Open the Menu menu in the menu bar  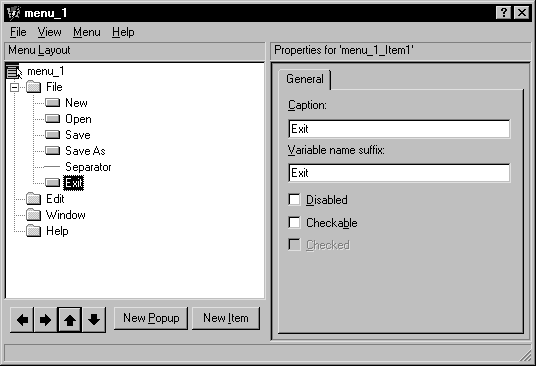(x=87, y=32)
